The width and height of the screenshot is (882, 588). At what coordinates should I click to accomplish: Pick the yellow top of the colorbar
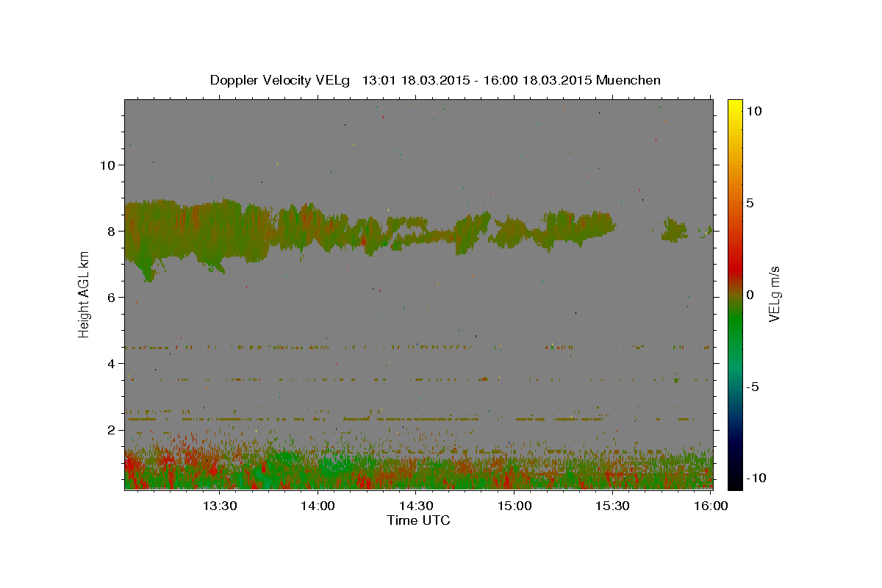734,105
